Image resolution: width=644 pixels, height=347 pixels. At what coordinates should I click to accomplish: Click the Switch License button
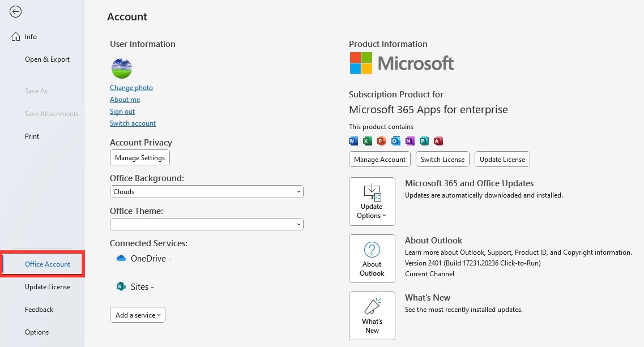pyautogui.click(x=442, y=159)
